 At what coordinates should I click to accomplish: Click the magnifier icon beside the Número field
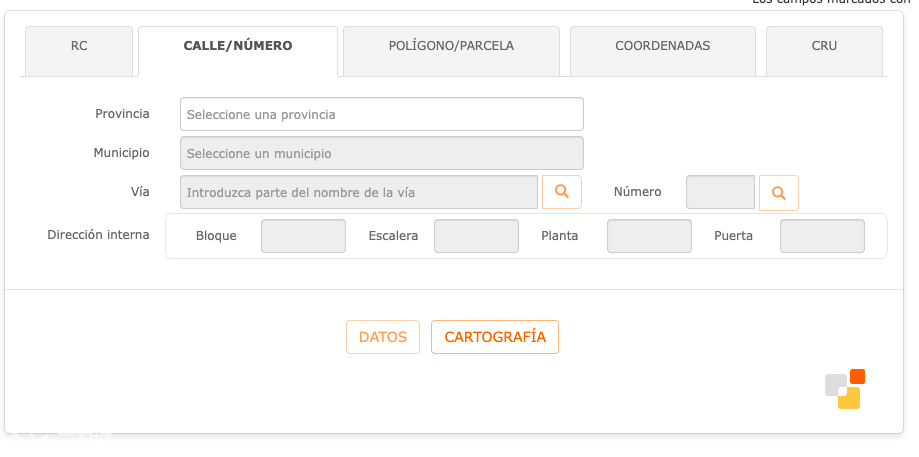778,193
